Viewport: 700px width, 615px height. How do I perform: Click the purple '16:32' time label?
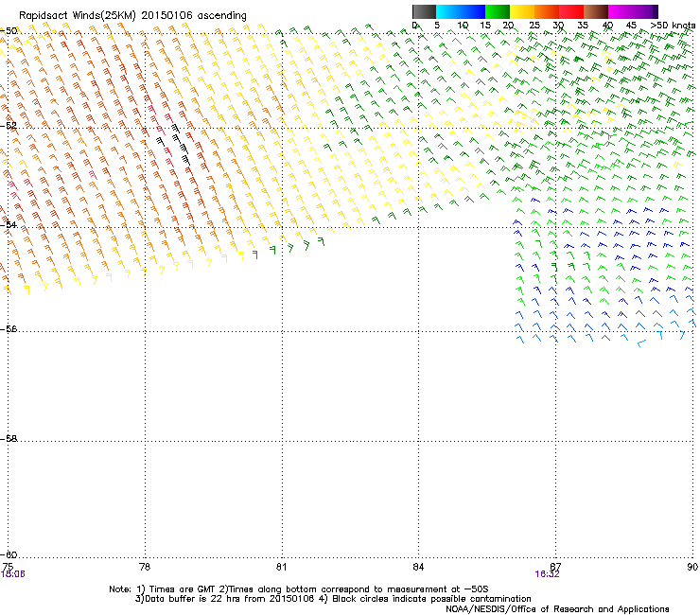click(x=547, y=574)
